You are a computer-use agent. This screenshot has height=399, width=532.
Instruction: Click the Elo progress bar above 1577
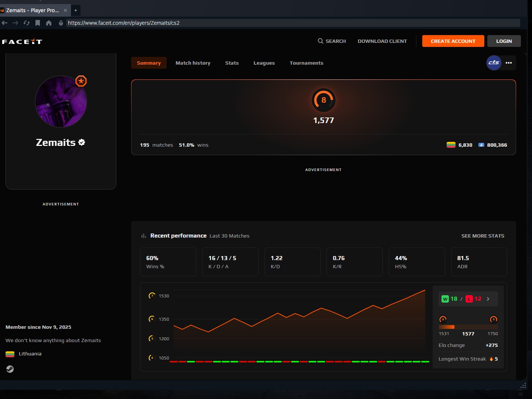[468, 327]
